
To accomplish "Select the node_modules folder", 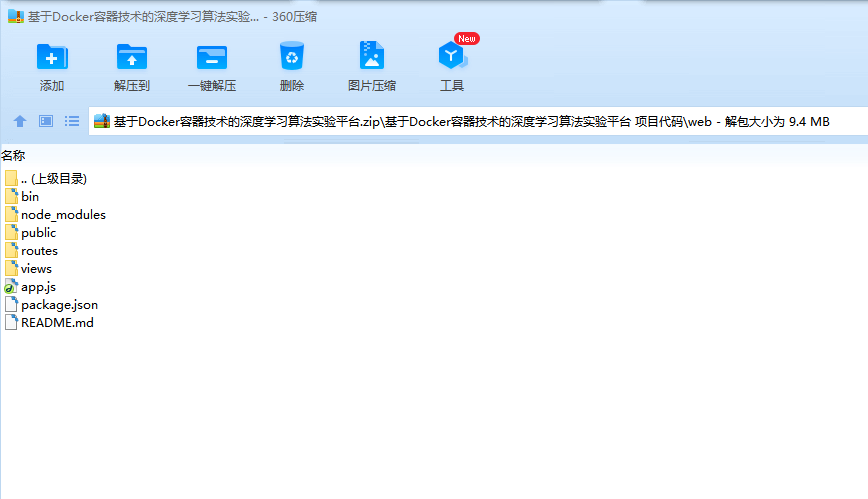I will pos(55,214).
